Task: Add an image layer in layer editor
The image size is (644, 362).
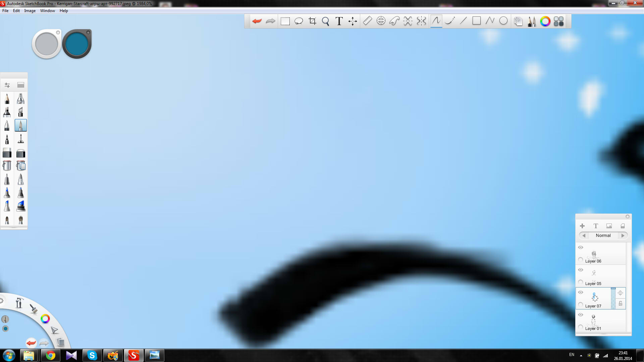Action: point(609,226)
